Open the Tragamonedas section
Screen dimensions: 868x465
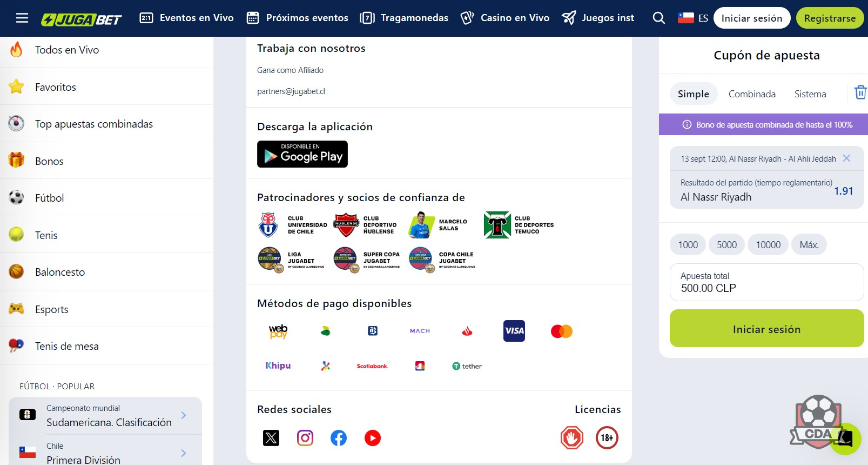click(x=404, y=18)
